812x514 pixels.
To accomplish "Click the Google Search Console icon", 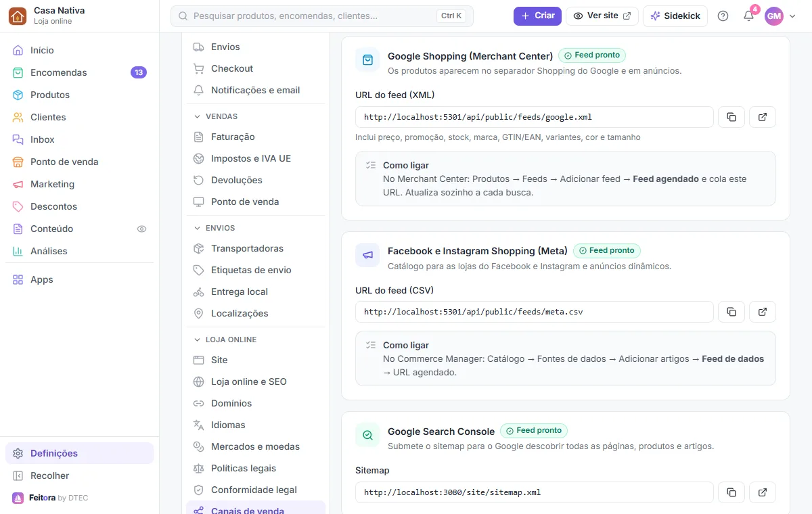I will [x=367, y=436].
